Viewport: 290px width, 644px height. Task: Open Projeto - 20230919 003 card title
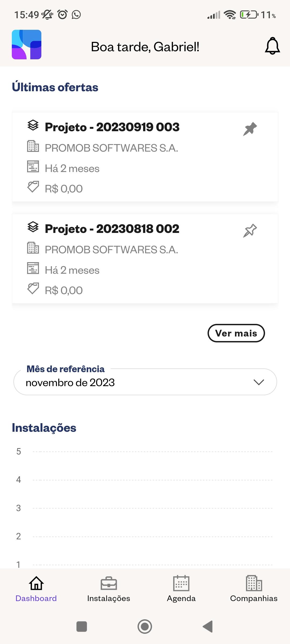[112, 127]
